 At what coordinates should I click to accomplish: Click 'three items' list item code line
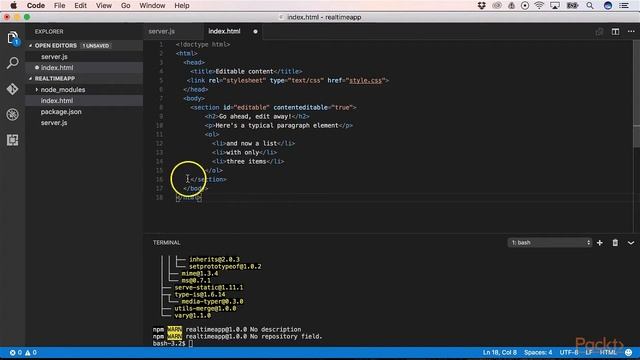(x=248, y=161)
